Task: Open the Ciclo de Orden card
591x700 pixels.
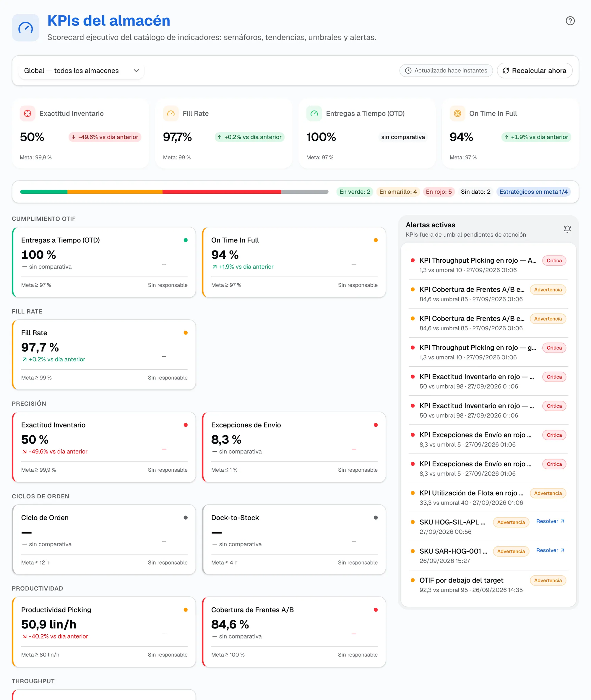Action: click(104, 540)
